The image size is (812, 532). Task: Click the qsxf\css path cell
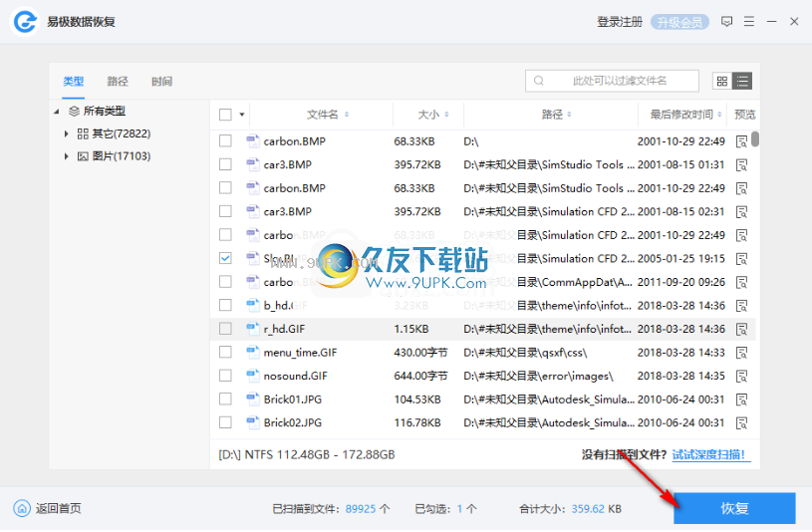coord(525,353)
